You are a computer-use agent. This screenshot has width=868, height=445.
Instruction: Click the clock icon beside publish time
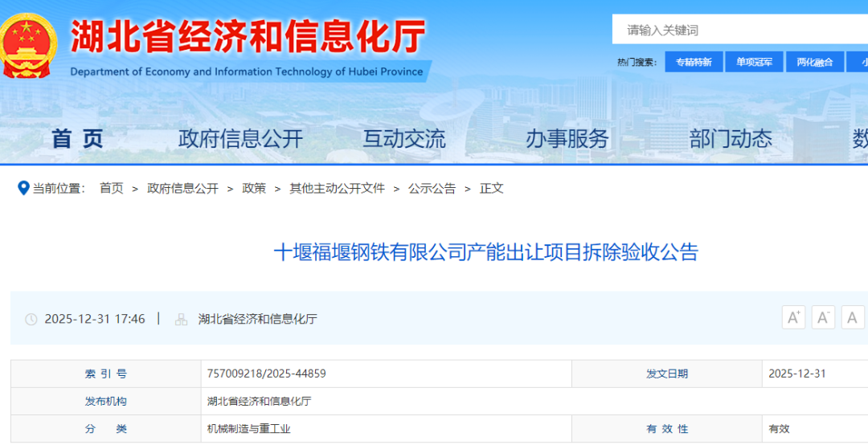[x=31, y=319]
